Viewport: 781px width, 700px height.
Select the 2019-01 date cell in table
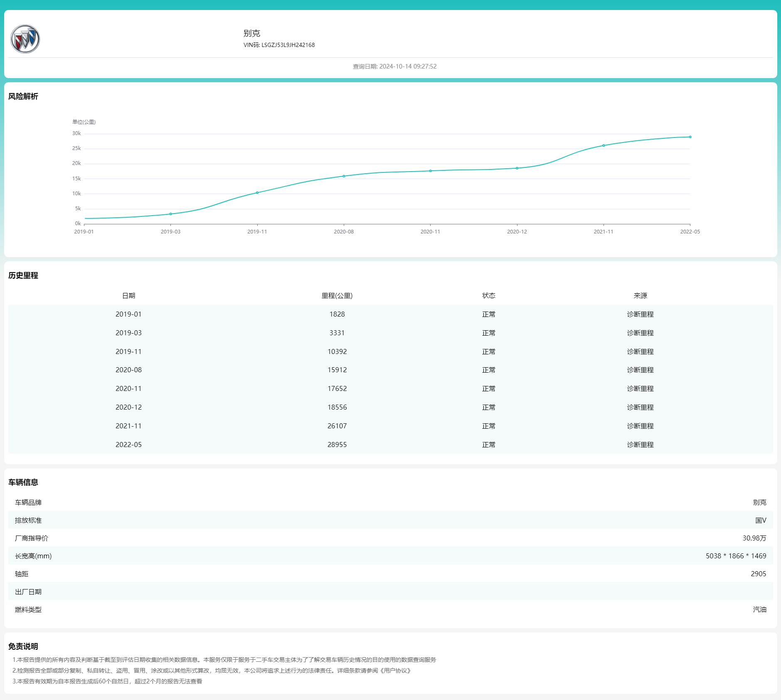coord(128,314)
